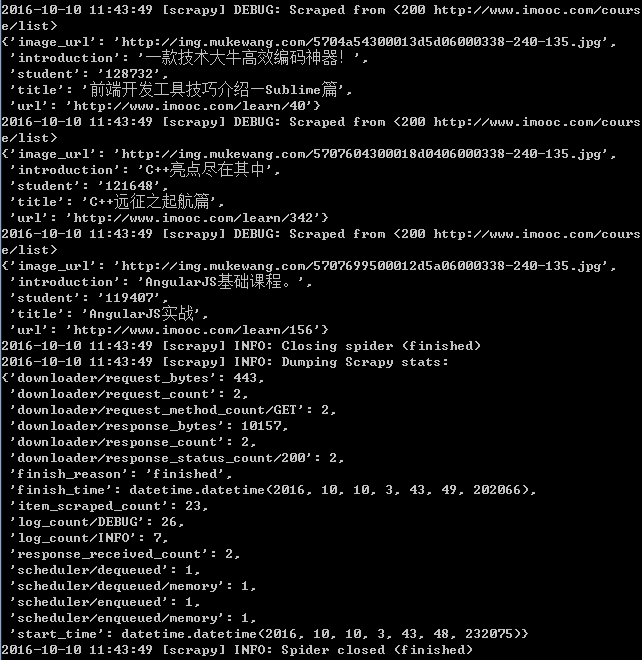Click the 'downloader/response_bytes' value 10157
Image resolution: width=642 pixels, height=660 pixels.
coord(261,426)
